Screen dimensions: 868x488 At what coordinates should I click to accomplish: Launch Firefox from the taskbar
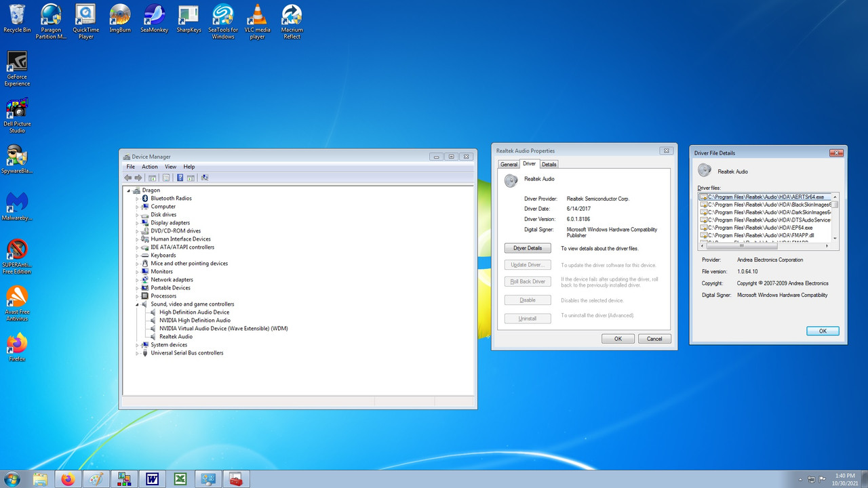pyautogui.click(x=68, y=479)
